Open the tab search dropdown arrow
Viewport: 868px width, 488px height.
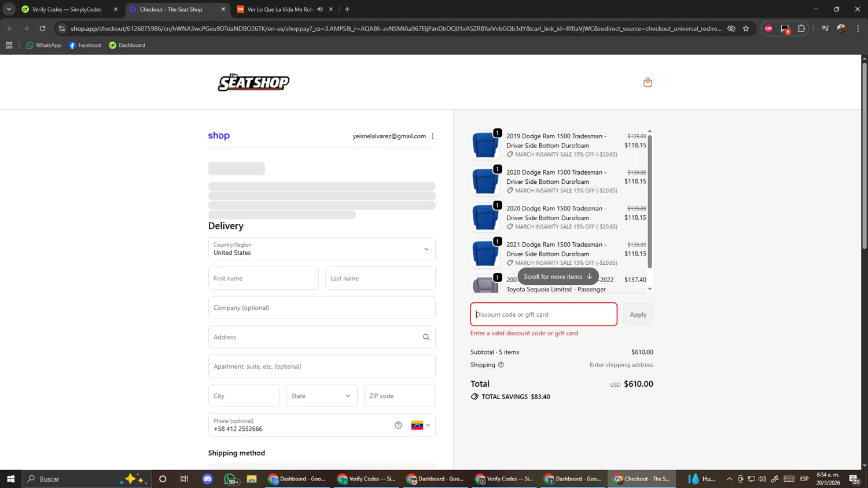(x=9, y=9)
